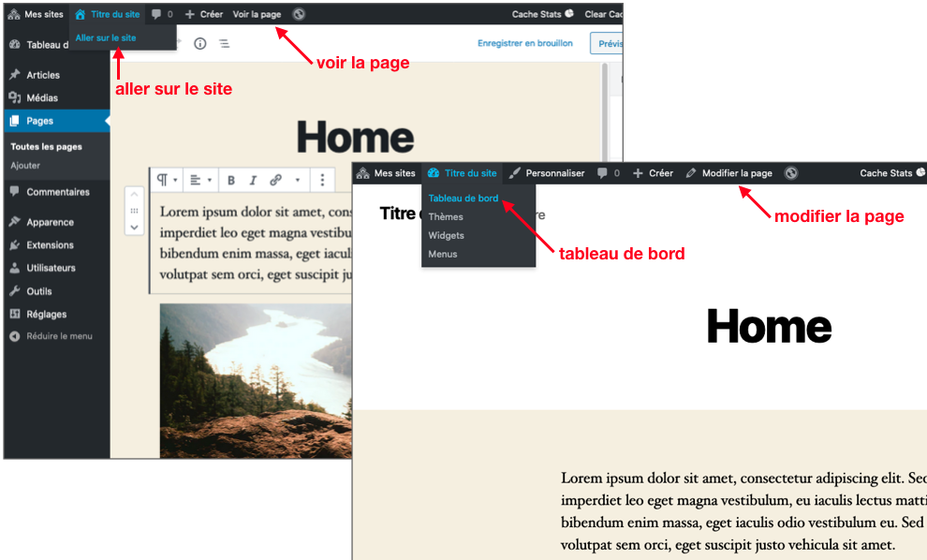Open the text alignment dropdown
Screen dimensions: 927x560
click(200, 180)
